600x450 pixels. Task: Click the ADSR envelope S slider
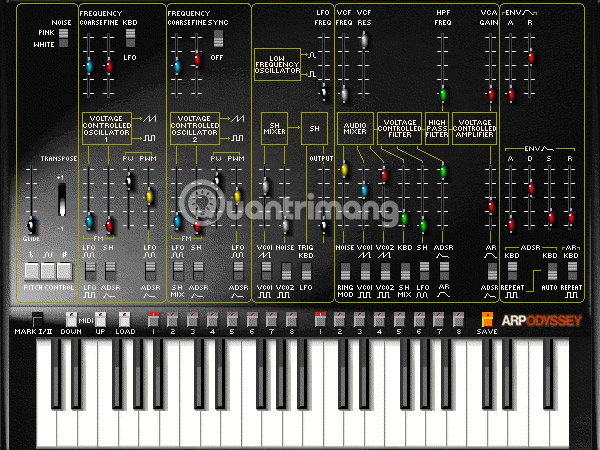(x=551, y=218)
